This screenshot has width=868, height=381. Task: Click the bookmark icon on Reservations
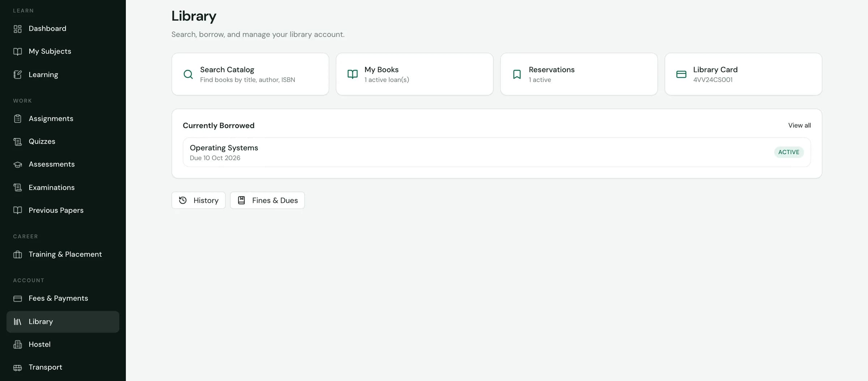point(517,74)
